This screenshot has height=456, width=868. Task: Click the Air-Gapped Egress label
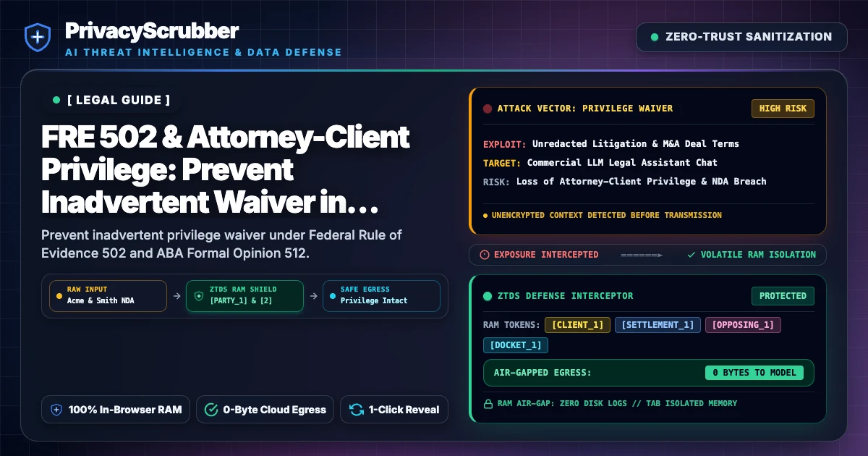(542, 373)
